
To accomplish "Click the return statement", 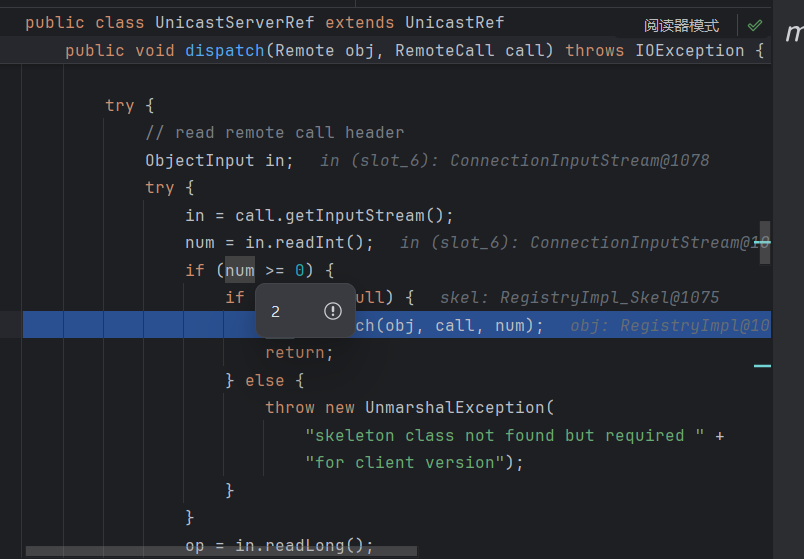I will click(299, 352).
